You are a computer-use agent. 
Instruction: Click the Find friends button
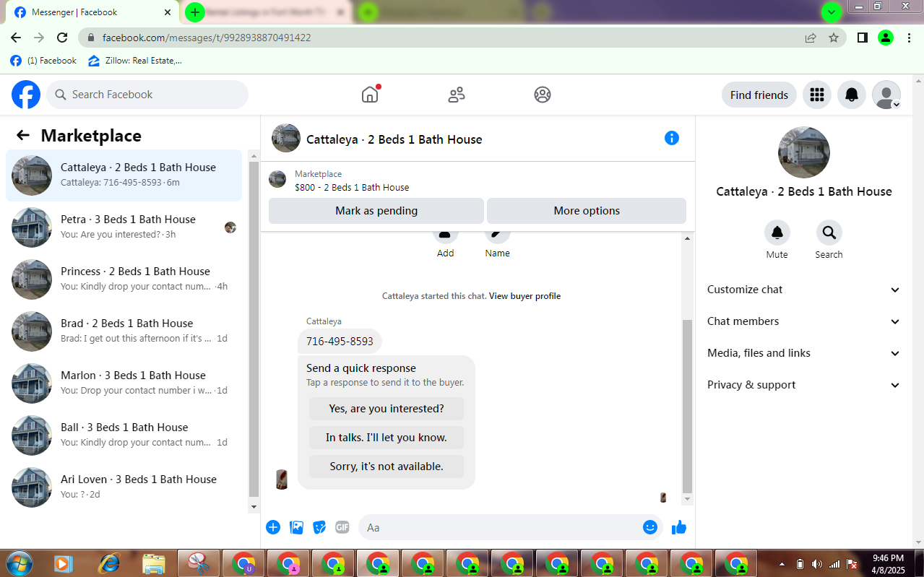pos(759,95)
